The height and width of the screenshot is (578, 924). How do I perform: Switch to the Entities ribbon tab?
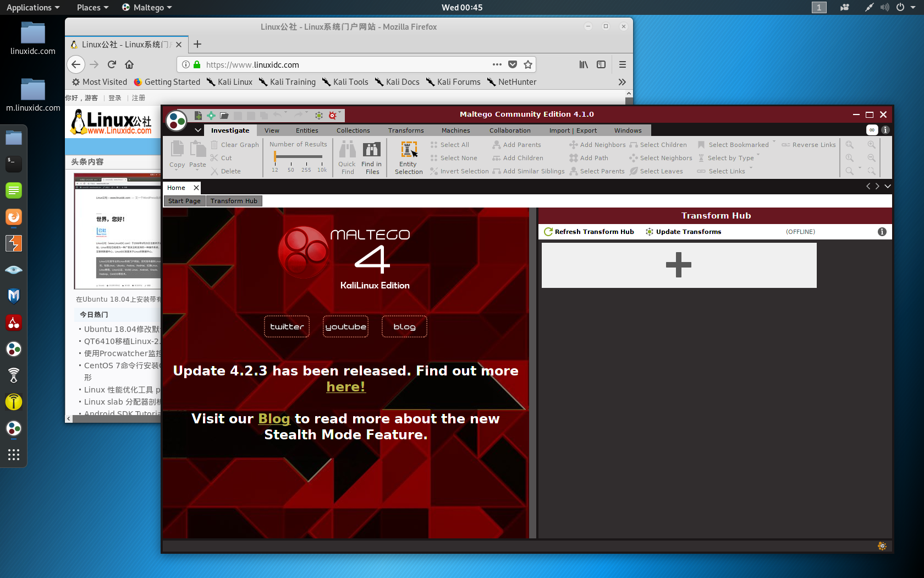click(x=307, y=130)
